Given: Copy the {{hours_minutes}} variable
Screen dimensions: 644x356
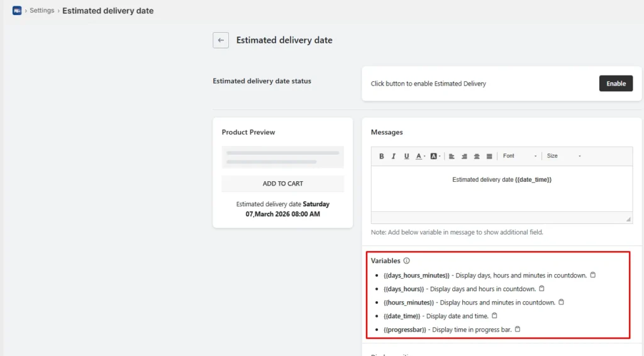Looking at the screenshot, I should tap(561, 302).
